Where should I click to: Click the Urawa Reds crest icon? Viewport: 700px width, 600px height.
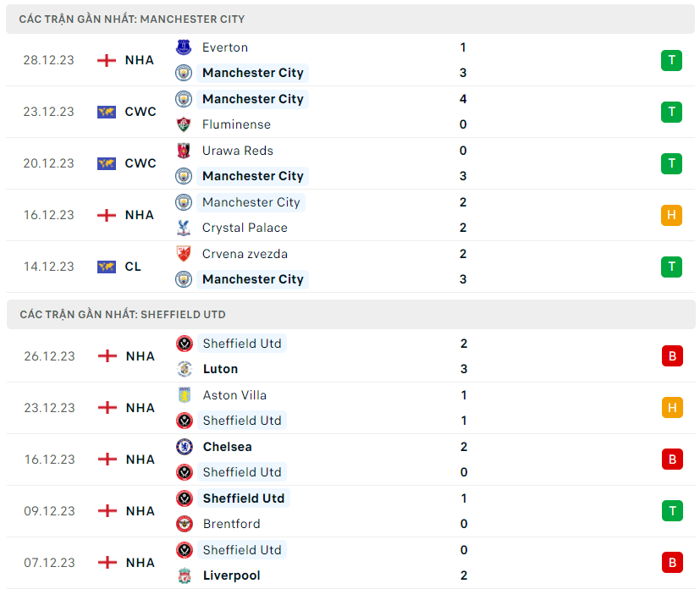pyautogui.click(x=184, y=151)
